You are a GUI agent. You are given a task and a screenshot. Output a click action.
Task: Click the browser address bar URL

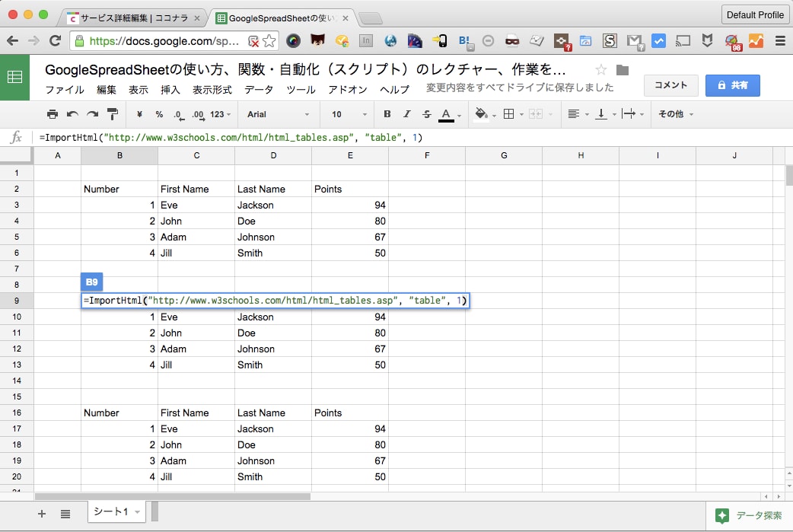click(x=164, y=41)
